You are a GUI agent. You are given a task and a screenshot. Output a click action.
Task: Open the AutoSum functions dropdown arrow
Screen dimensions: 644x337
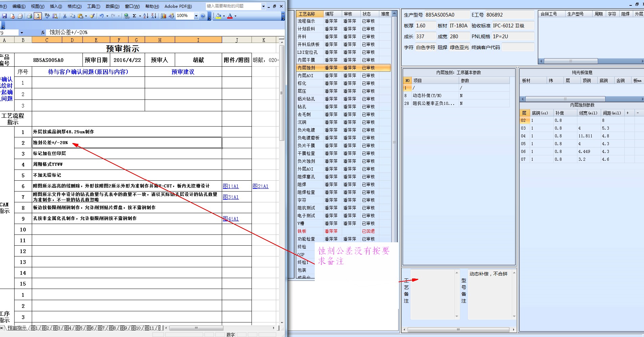[x=140, y=16]
